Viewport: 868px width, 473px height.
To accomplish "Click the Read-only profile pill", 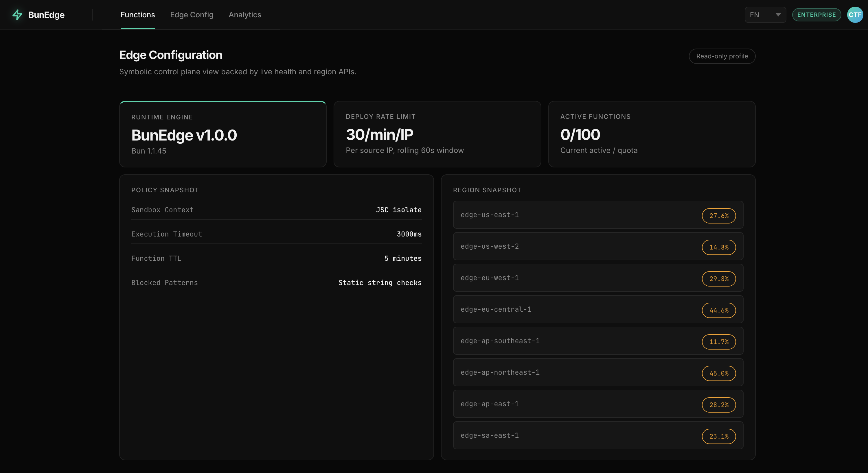I will (722, 56).
